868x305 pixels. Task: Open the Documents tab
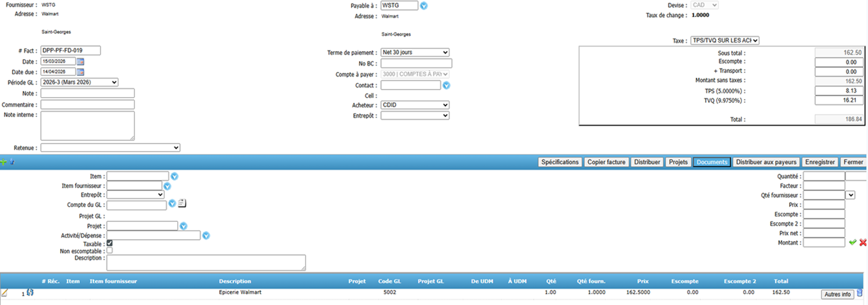[712, 162]
